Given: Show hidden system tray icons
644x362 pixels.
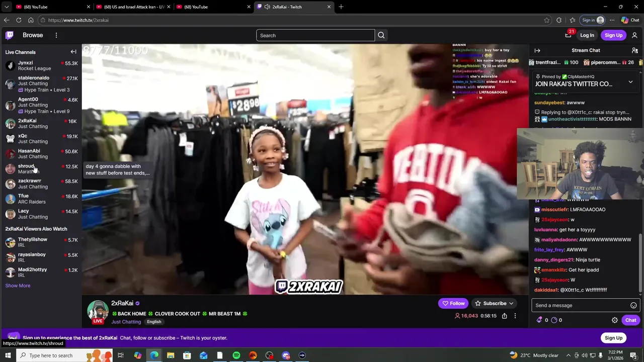Looking at the screenshot, I should [569, 355].
